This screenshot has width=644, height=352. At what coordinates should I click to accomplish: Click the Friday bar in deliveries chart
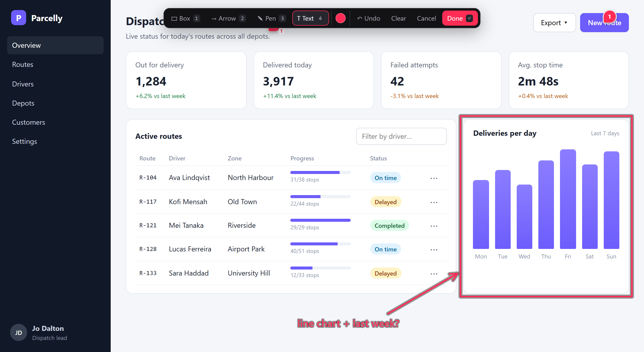pyautogui.click(x=568, y=199)
